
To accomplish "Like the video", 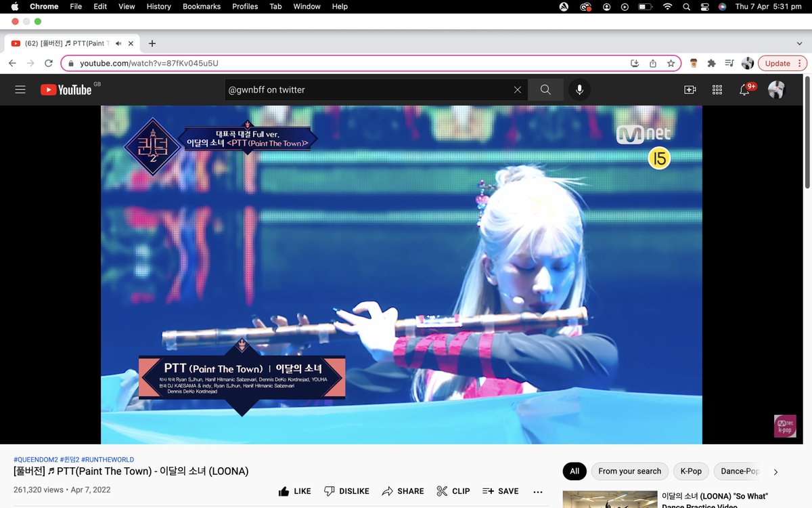I will point(295,491).
